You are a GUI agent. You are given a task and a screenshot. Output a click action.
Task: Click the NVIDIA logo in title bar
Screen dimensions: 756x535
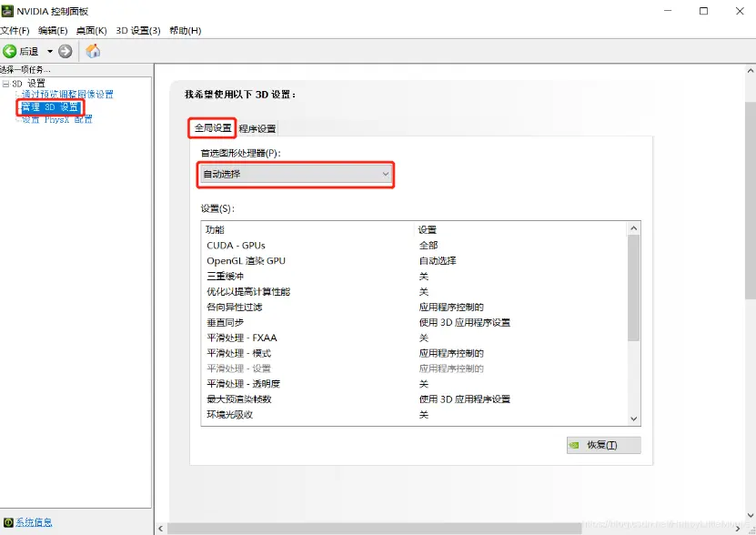[8, 11]
